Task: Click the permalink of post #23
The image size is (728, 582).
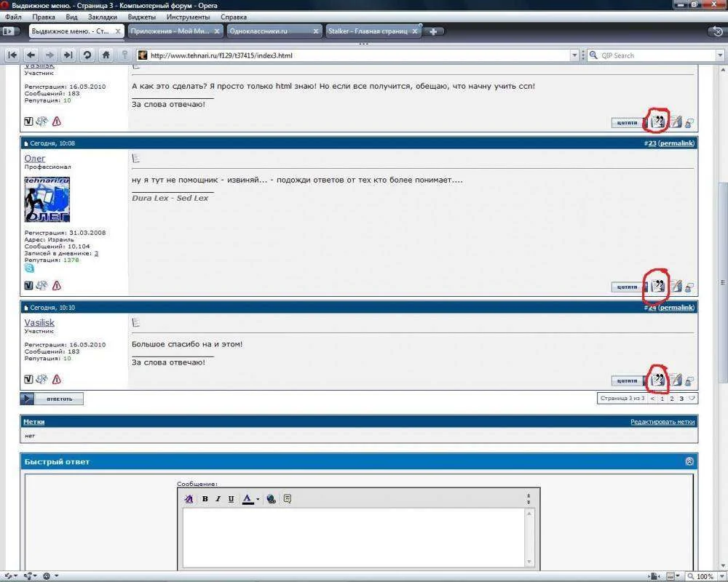Action: [676, 143]
